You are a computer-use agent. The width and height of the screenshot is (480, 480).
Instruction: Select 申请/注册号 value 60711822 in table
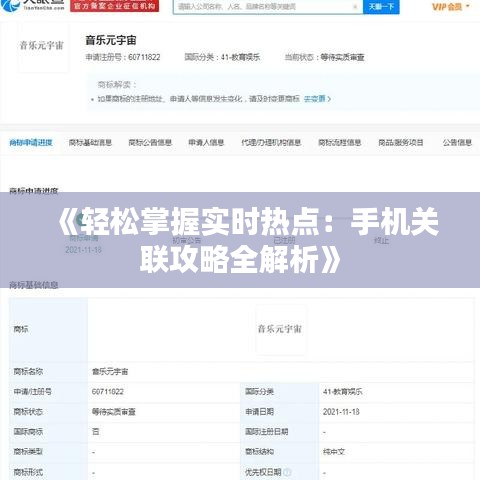[108, 392]
